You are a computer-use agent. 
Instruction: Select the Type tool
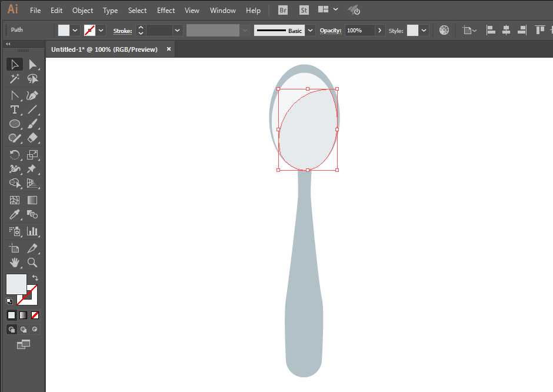(x=14, y=109)
